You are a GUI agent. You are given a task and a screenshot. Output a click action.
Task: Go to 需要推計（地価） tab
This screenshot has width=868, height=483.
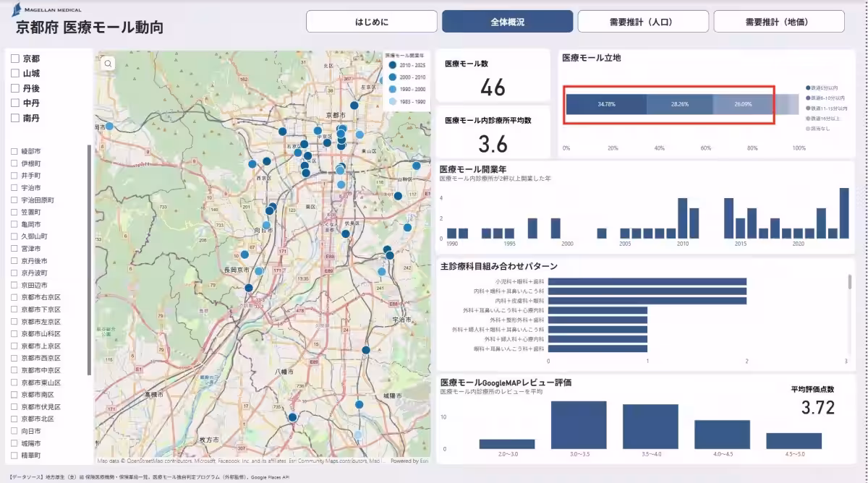click(779, 22)
